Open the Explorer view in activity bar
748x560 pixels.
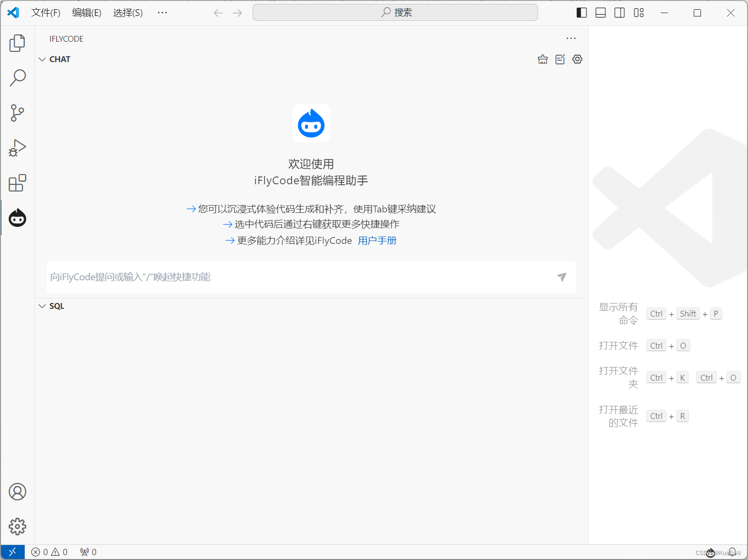17,43
